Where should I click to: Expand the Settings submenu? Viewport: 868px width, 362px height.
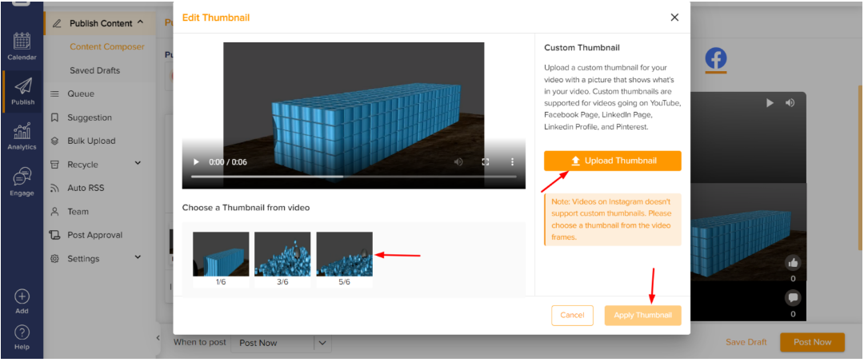[x=138, y=258]
